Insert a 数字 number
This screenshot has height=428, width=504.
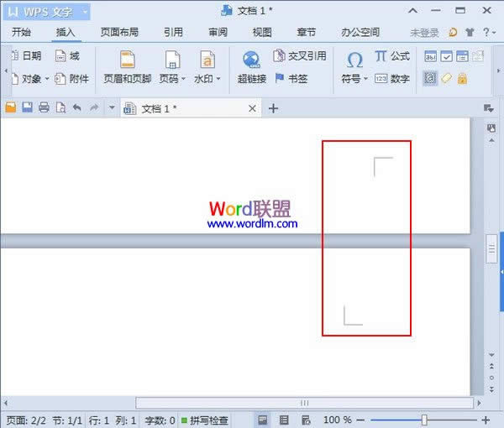pyautogui.click(x=392, y=79)
